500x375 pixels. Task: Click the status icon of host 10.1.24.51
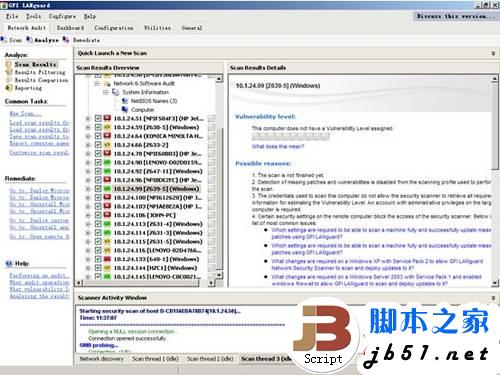tap(107, 118)
